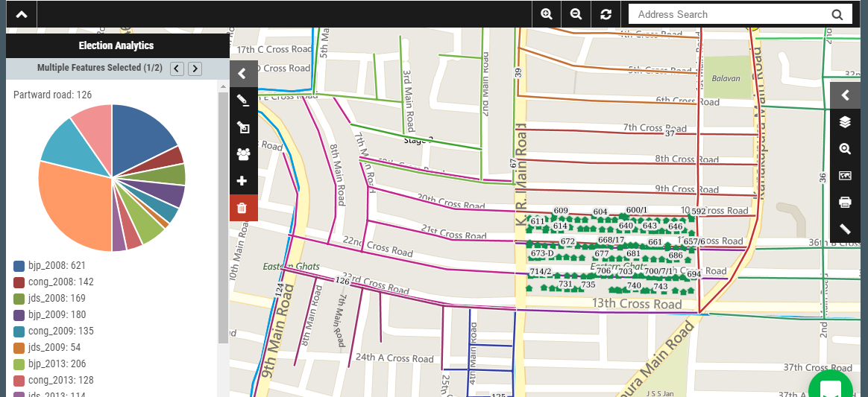
Task: Click the zoom in magnifier icon
Action: [547, 14]
